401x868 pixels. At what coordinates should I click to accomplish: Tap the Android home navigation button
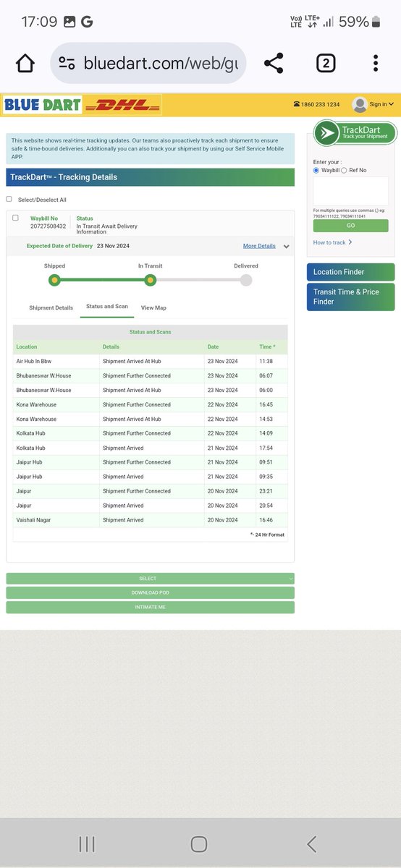pos(199,843)
